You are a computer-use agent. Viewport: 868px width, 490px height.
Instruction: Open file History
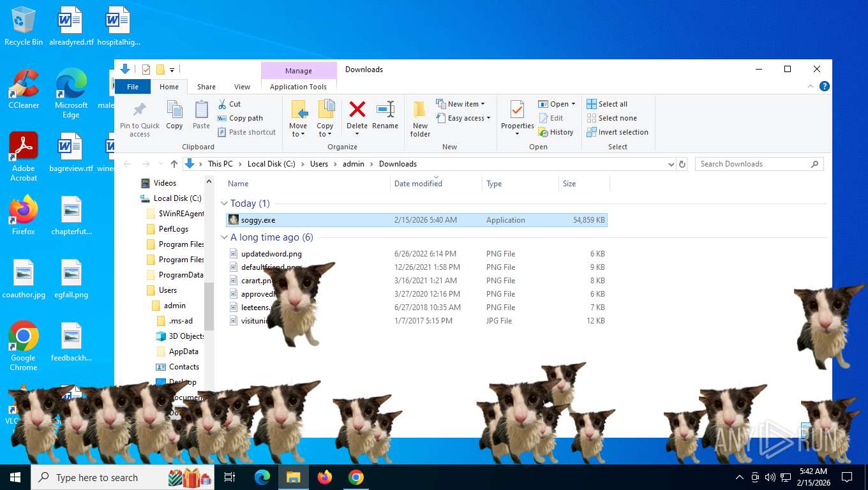click(x=556, y=132)
